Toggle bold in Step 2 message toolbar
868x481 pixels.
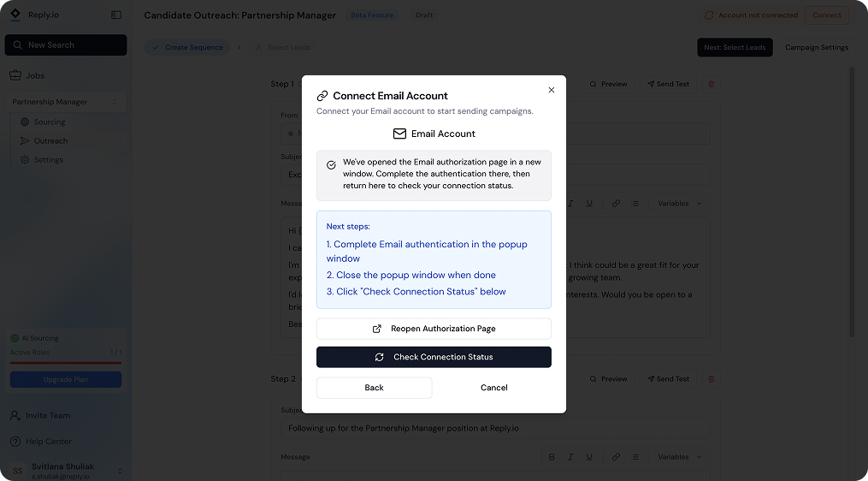(552, 457)
